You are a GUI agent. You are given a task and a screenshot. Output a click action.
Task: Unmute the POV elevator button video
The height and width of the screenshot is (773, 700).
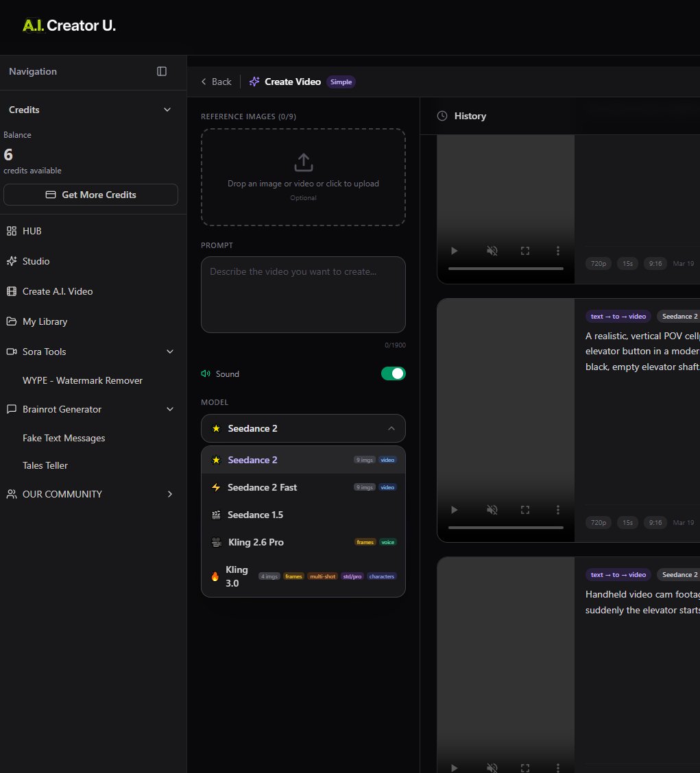[x=492, y=510]
